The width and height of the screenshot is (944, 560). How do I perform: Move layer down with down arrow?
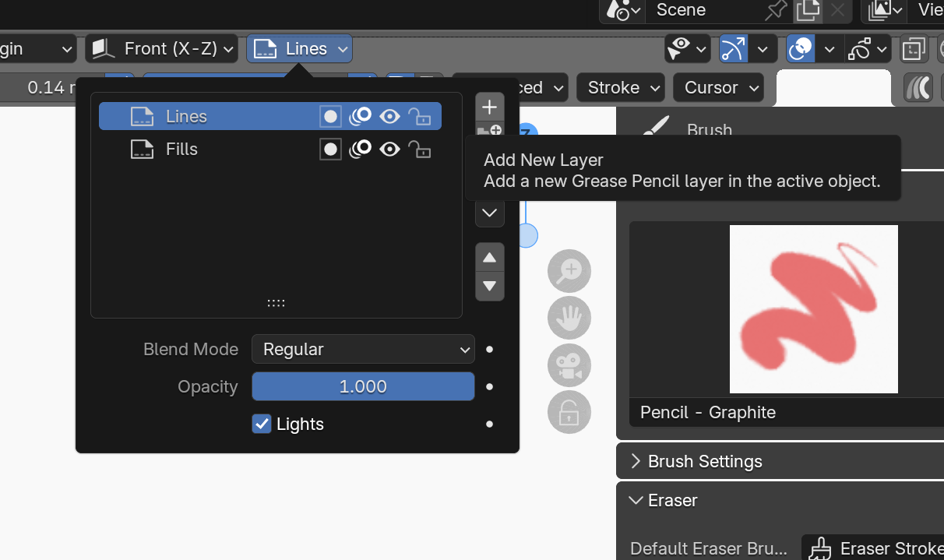click(490, 286)
